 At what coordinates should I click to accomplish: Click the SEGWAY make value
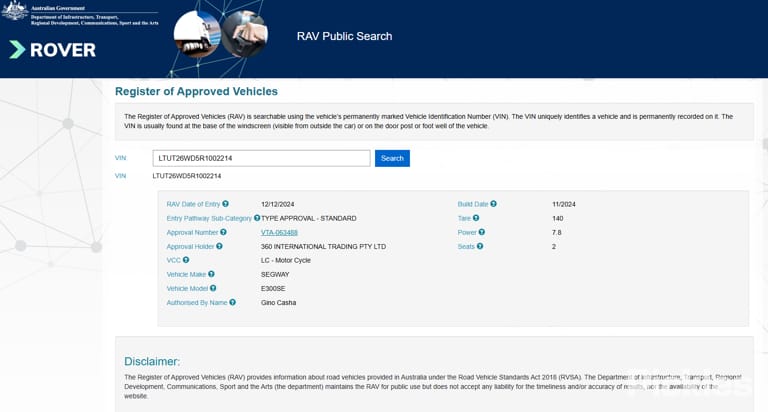[x=275, y=275]
